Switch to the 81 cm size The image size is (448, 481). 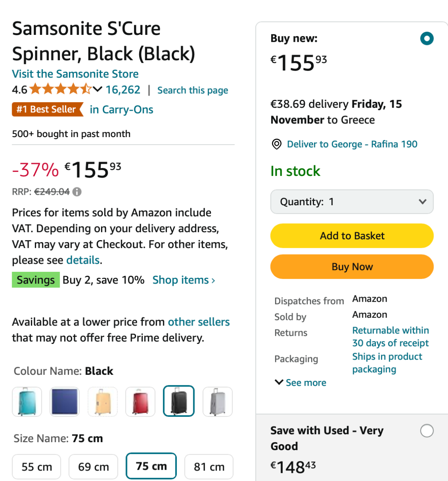click(x=209, y=467)
